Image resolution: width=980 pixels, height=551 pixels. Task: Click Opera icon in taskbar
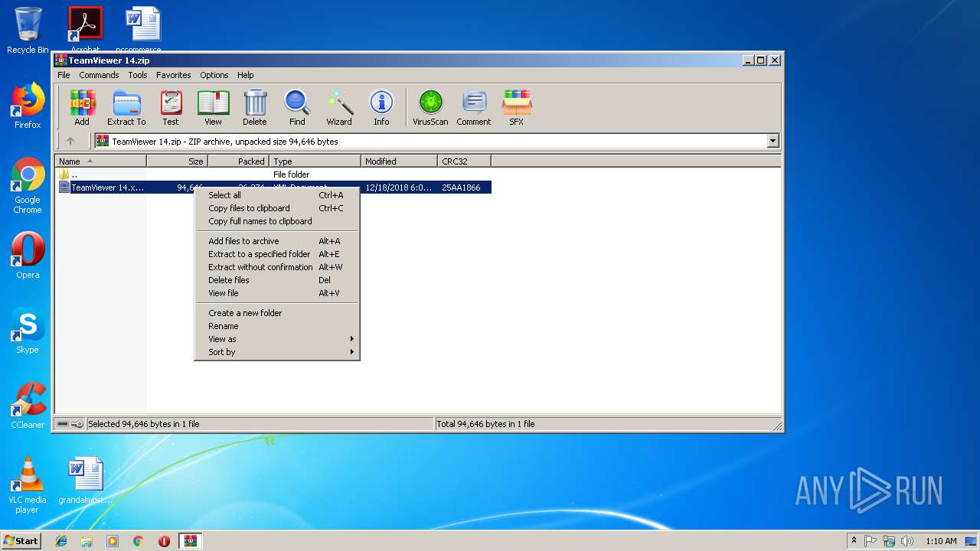click(164, 541)
